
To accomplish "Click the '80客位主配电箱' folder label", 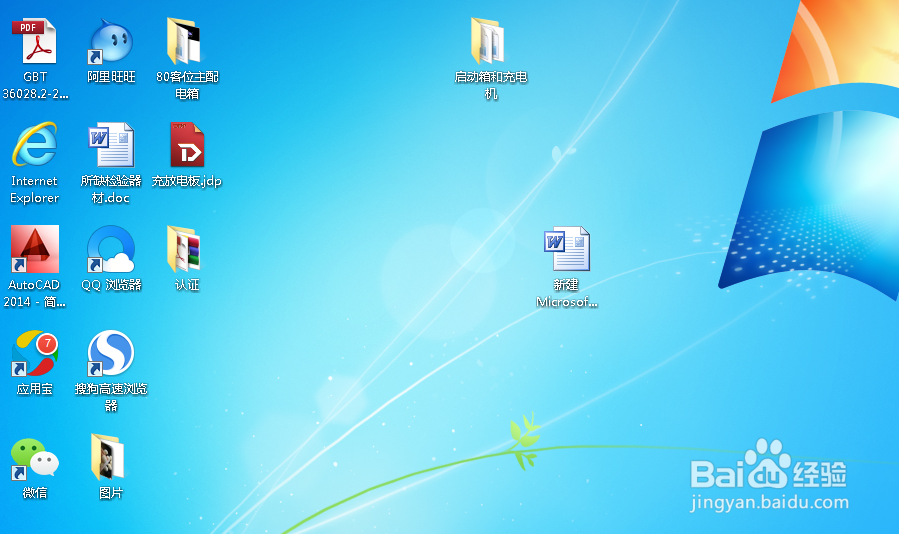I will (x=187, y=85).
